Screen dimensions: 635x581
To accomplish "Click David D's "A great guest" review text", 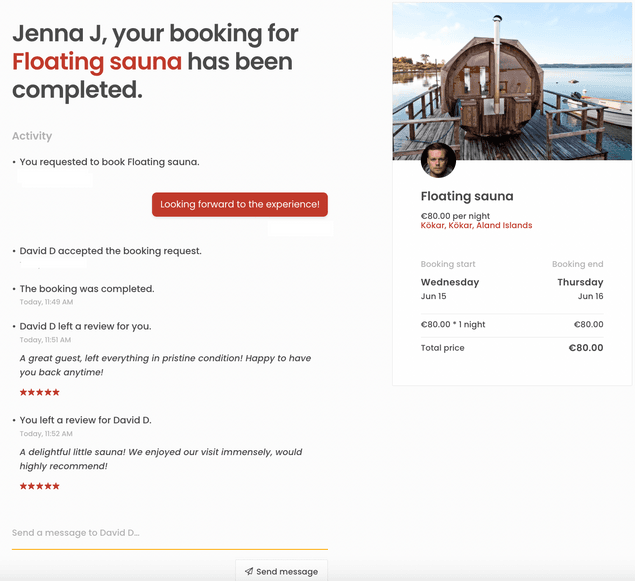I will click(165, 365).
